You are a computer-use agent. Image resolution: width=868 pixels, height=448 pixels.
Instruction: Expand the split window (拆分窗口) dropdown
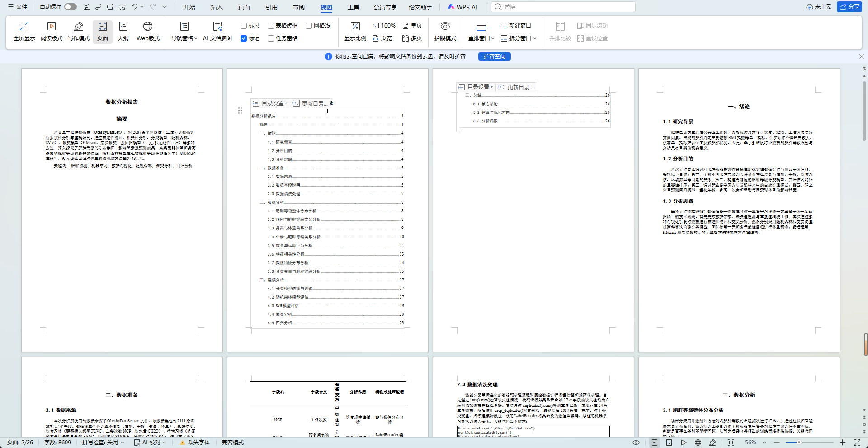519,38
